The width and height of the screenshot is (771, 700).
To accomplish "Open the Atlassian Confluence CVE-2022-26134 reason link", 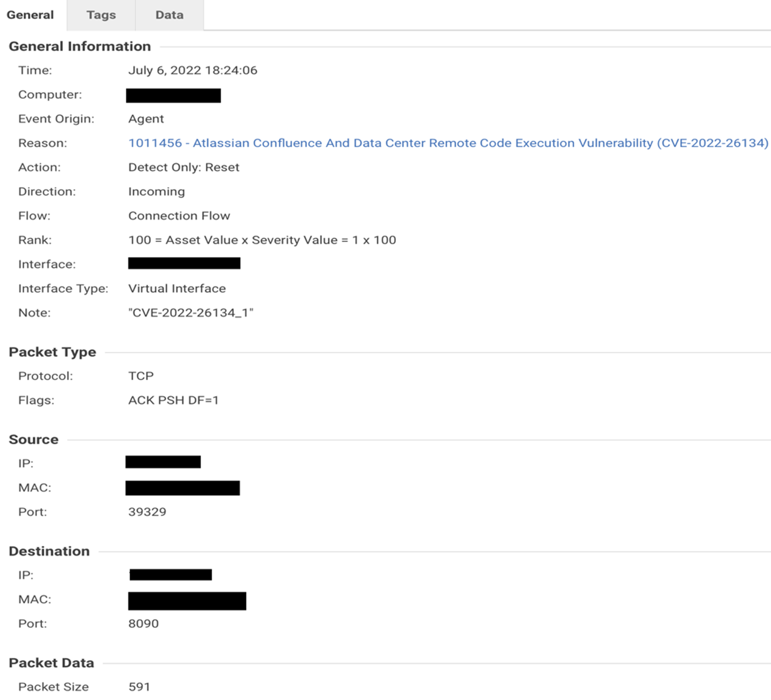I will tap(448, 143).
